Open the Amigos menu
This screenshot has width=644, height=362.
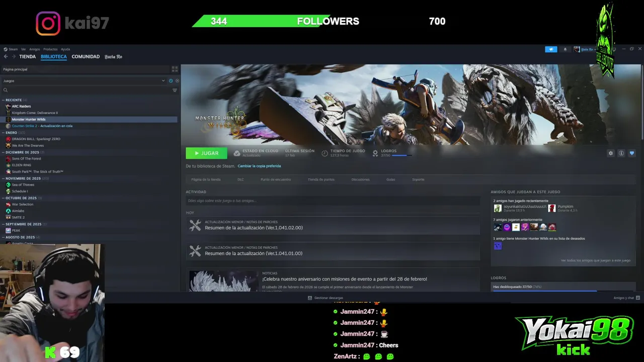(34, 49)
